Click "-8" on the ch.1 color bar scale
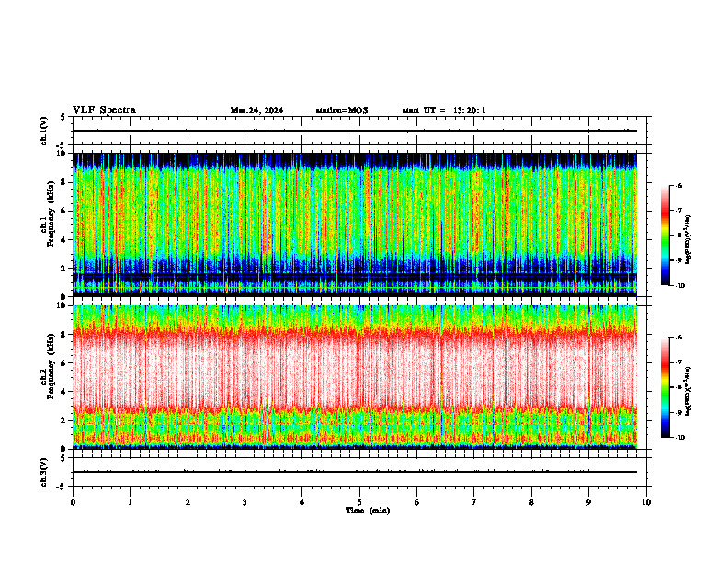728x563 pixels. click(x=678, y=236)
